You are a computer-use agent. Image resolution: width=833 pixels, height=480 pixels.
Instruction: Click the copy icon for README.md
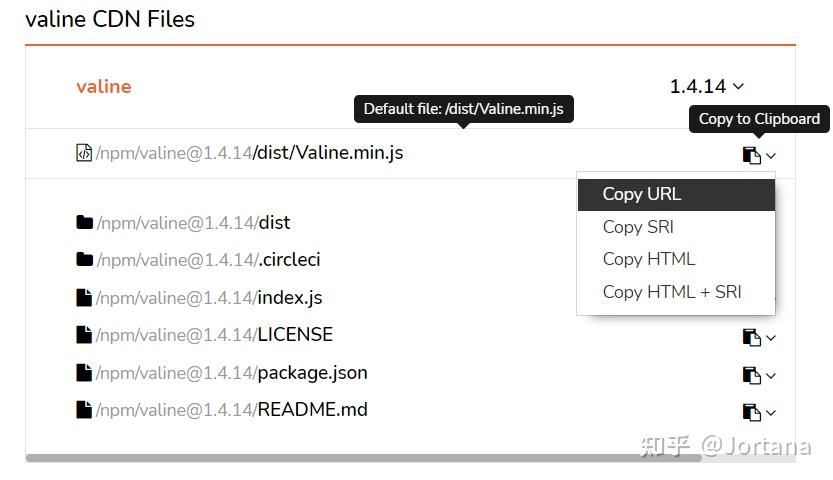click(751, 412)
